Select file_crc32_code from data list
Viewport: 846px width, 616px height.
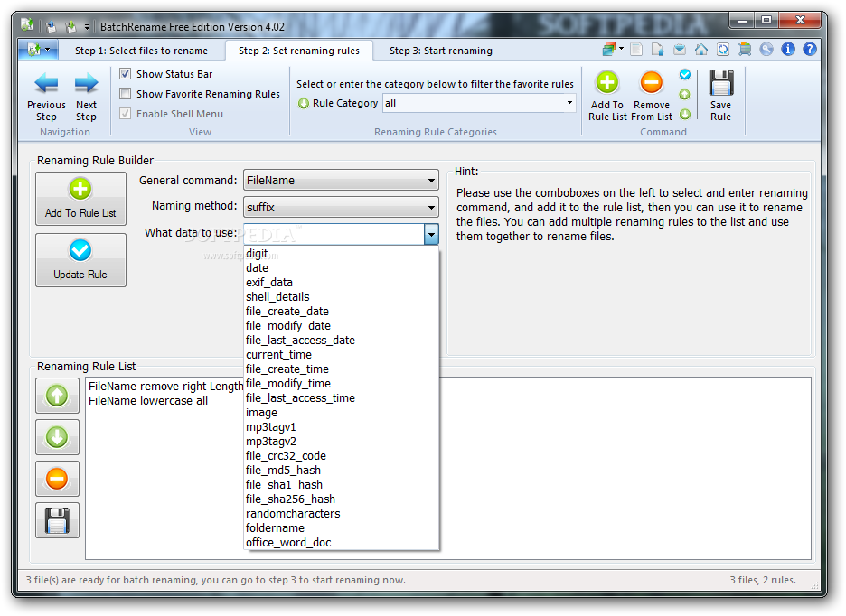342,456
